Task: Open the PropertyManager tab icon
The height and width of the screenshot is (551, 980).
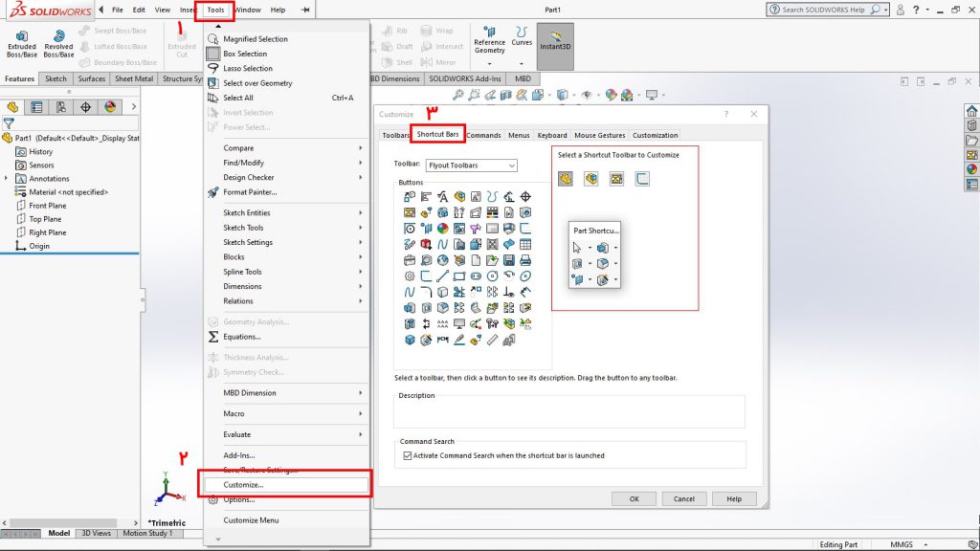Action: pos(37,107)
